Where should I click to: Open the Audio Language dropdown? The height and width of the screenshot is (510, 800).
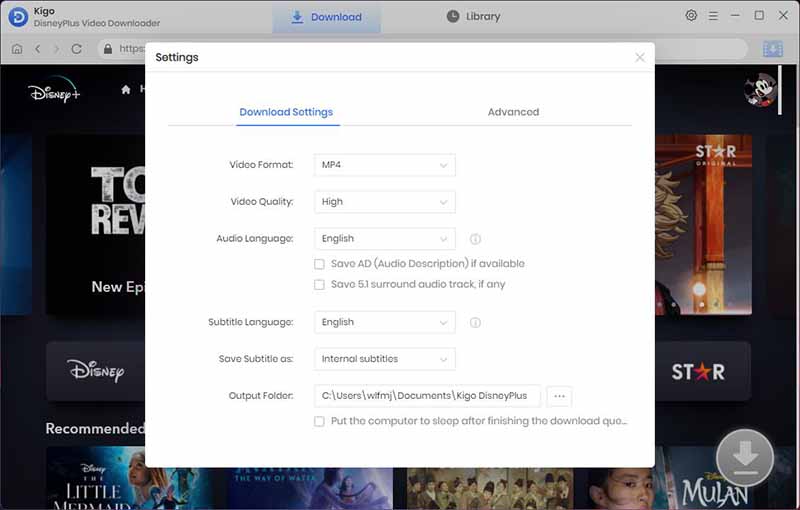click(385, 239)
